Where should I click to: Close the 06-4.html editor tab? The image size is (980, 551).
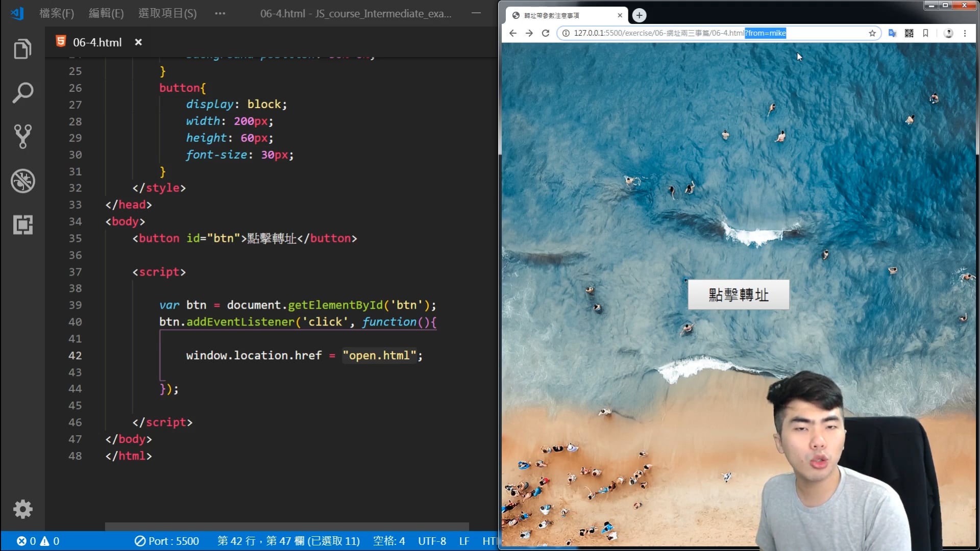[x=138, y=42]
